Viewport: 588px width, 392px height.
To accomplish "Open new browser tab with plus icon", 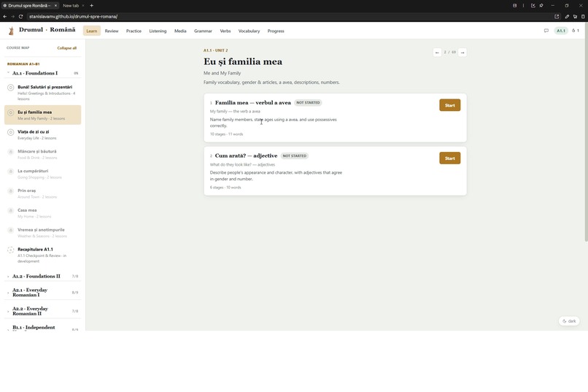I will tap(91, 6).
